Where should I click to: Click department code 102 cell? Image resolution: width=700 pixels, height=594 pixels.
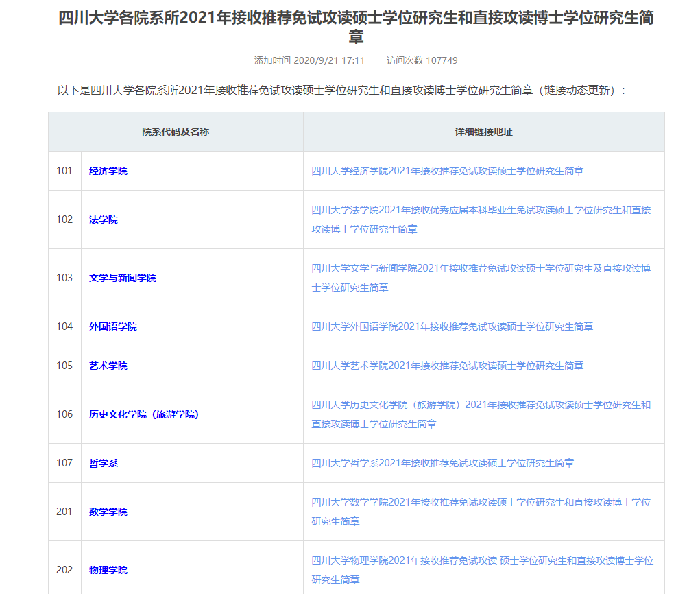point(64,219)
